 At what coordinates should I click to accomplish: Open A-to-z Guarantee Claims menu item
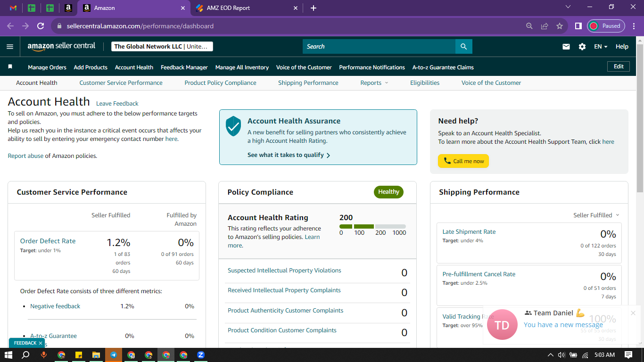pyautogui.click(x=443, y=67)
